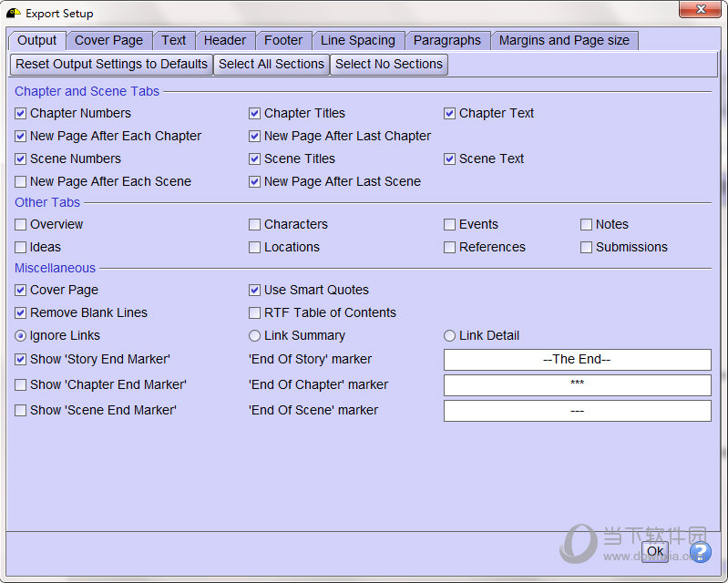Choose Link Detail radio option
Screen dimensions: 728x583
click(x=449, y=335)
